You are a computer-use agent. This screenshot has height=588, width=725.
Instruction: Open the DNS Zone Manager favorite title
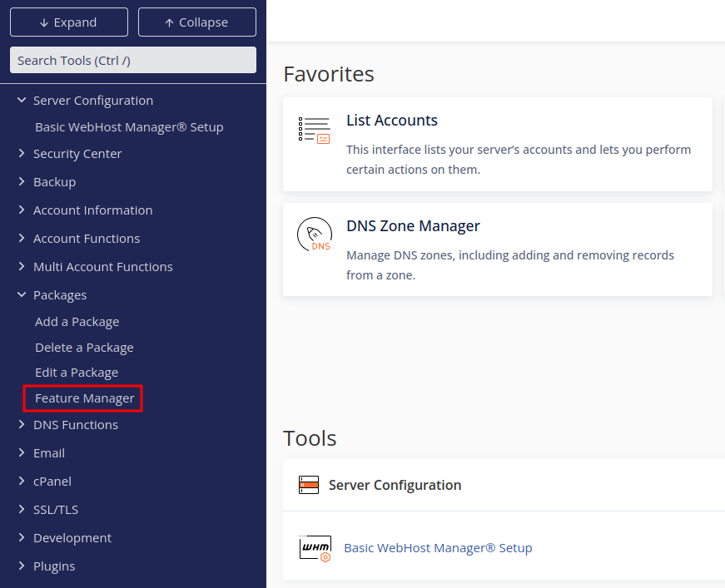pos(413,225)
